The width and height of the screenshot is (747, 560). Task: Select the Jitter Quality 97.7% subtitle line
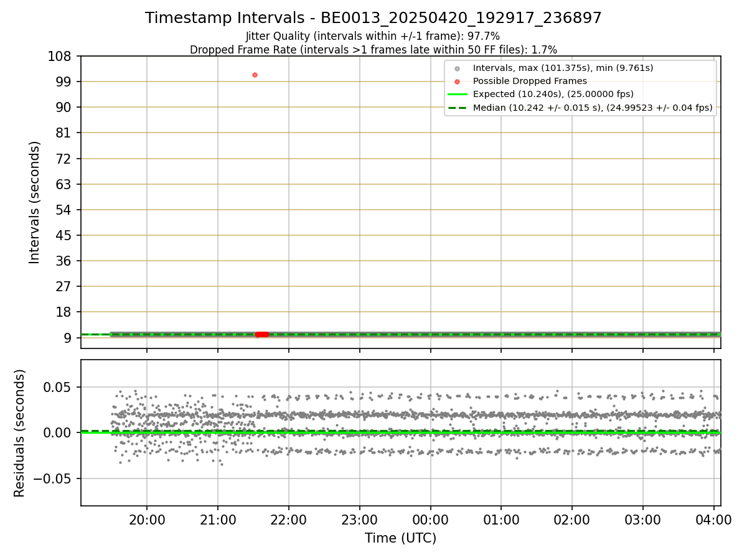[373, 36]
